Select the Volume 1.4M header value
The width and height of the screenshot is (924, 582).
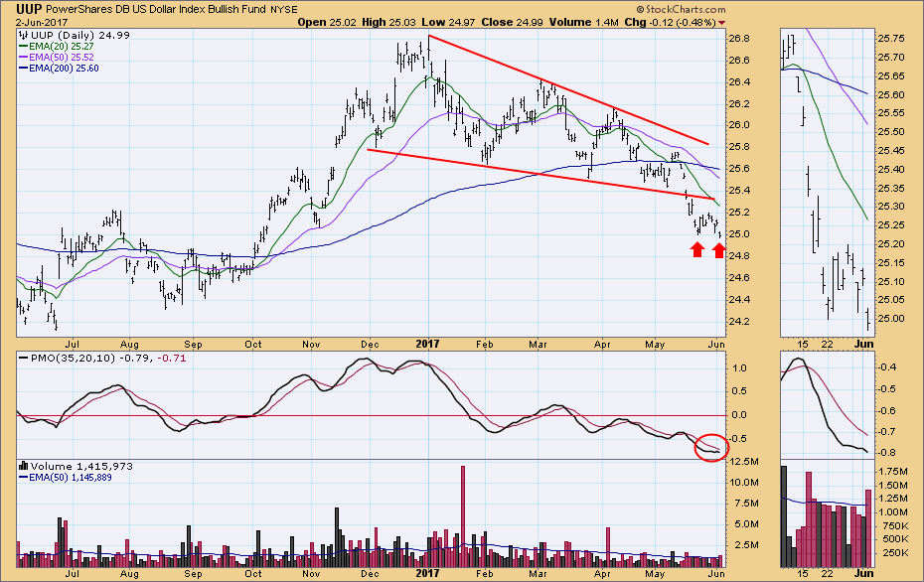pos(584,23)
